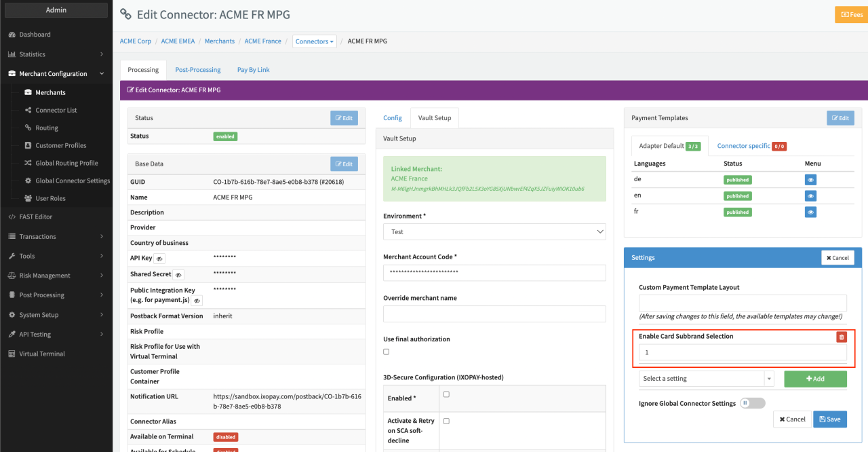
Task: Open Dashboard from the sidebar
Action: tap(35, 35)
